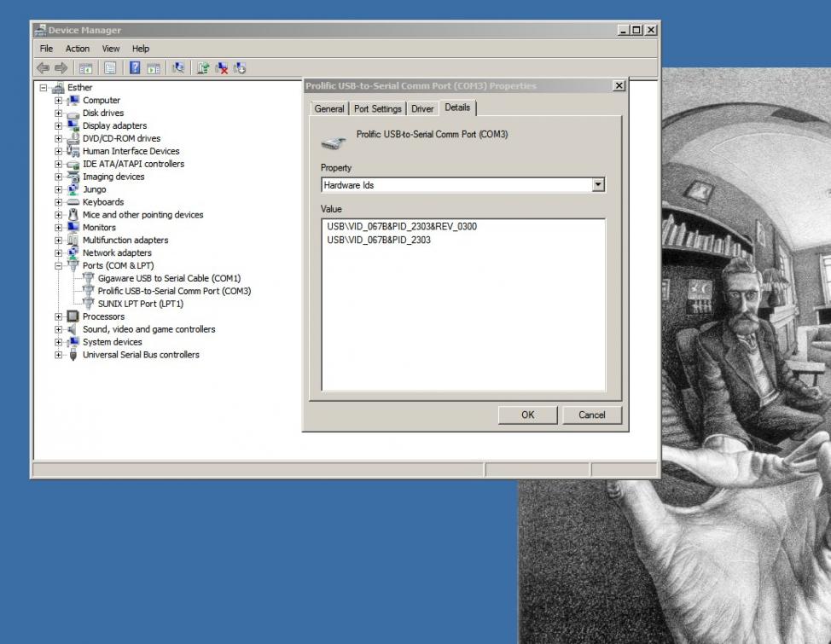The width and height of the screenshot is (831, 644).
Task: Click the Display adapters category icon
Action: point(73,125)
